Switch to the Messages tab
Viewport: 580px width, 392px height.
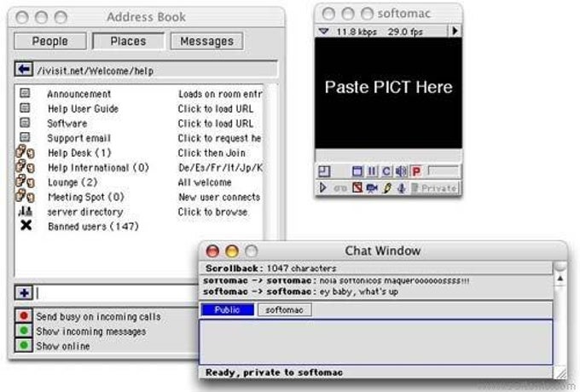[x=206, y=41]
